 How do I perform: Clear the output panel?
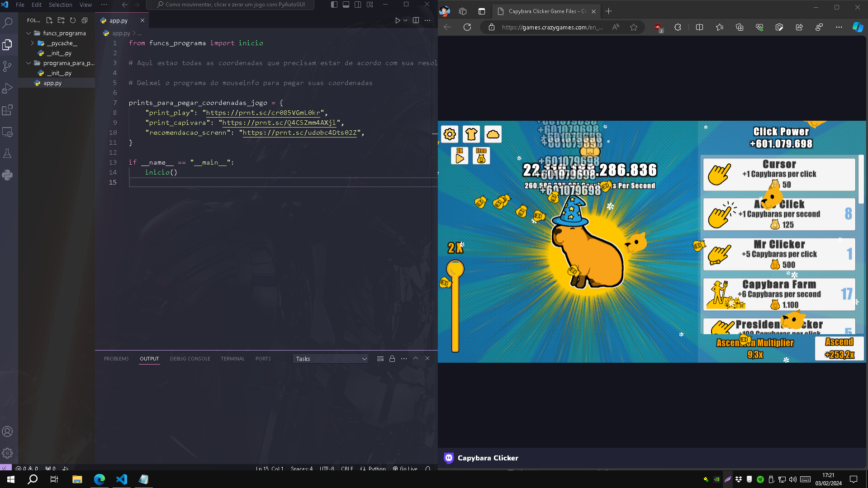[x=380, y=359]
